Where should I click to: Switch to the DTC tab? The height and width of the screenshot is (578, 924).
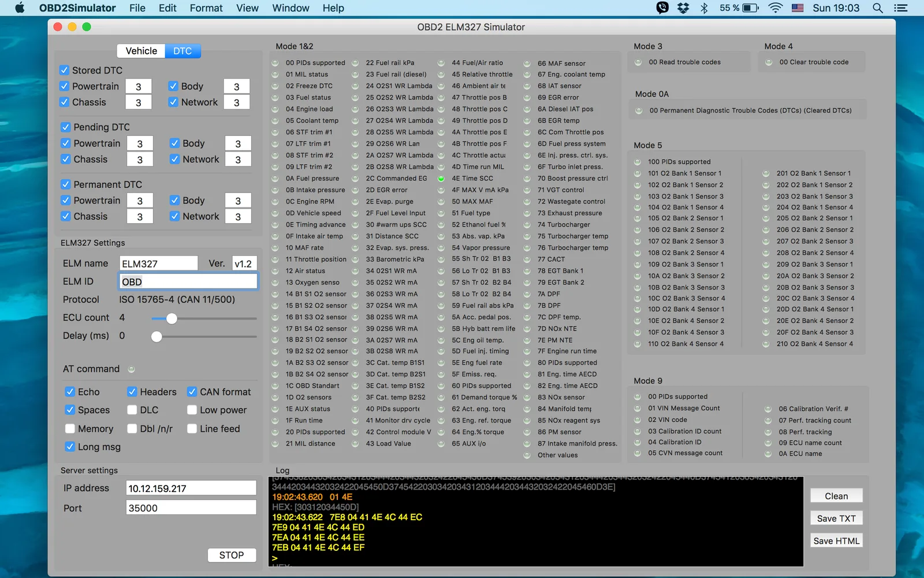[x=182, y=51]
